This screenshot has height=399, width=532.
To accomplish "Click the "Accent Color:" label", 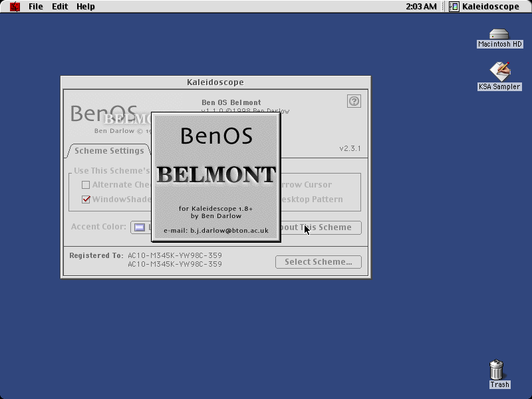I will [x=98, y=227].
